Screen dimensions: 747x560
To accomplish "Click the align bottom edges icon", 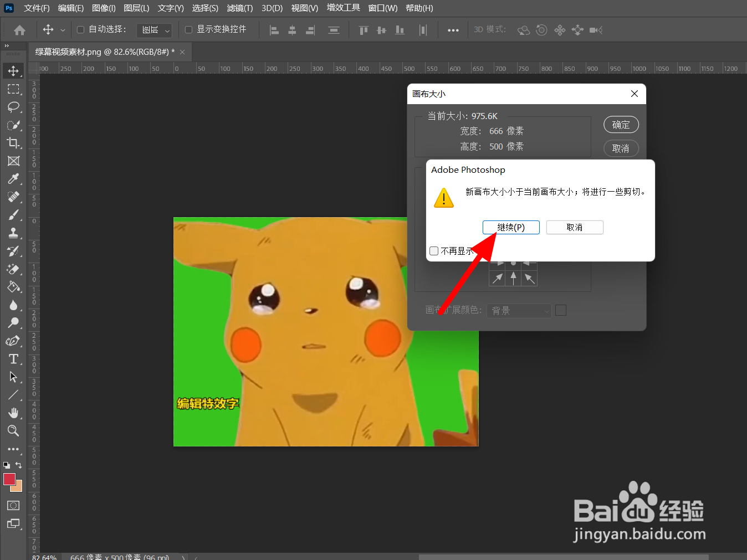I will pyautogui.click(x=400, y=30).
